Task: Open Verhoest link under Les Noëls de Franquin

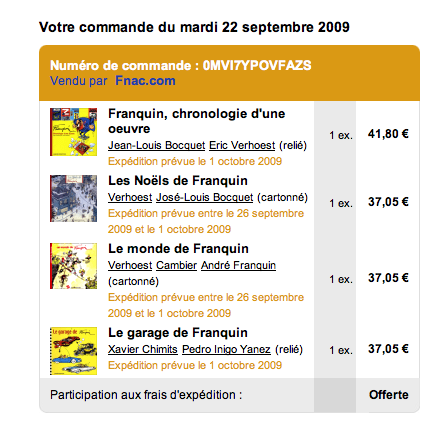Action: (130, 197)
